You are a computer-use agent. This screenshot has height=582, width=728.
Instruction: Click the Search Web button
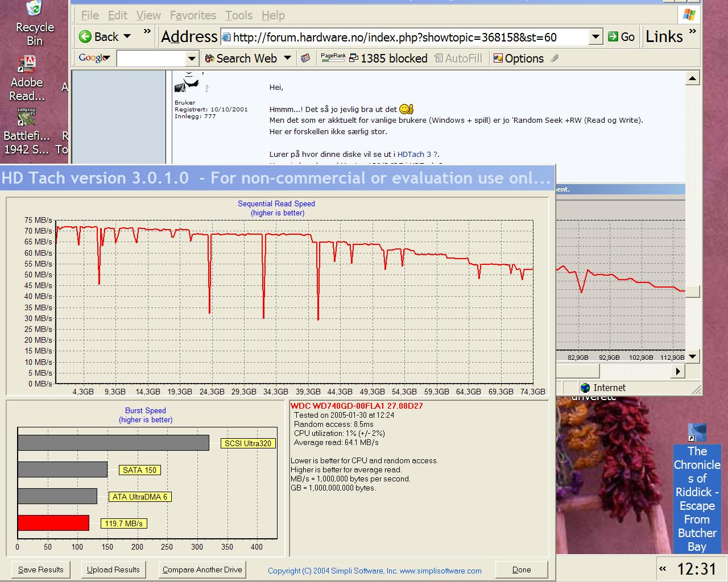[241, 59]
